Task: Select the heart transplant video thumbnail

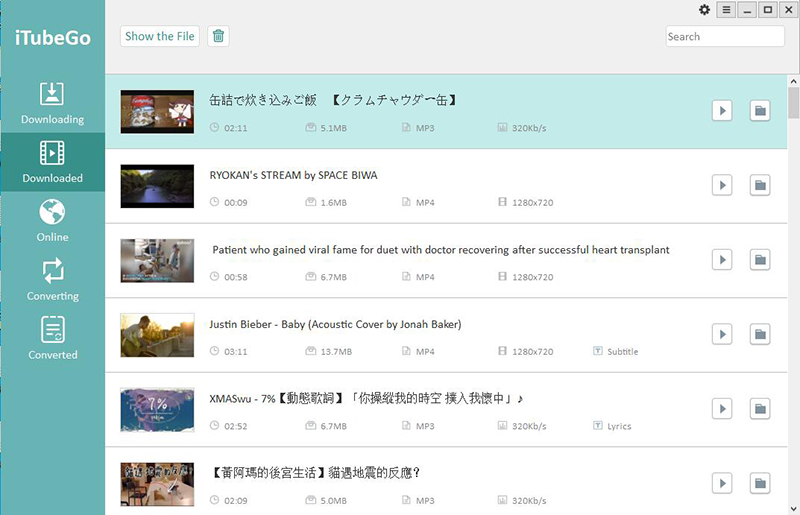Action: point(157,261)
